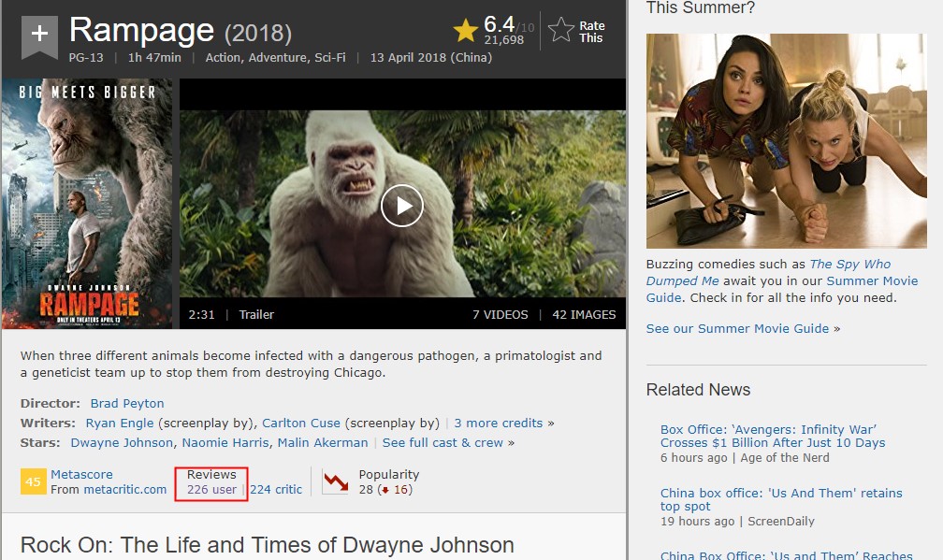Click the Rate This label
Image resolution: width=943 pixels, height=560 pixels.
(592, 32)
